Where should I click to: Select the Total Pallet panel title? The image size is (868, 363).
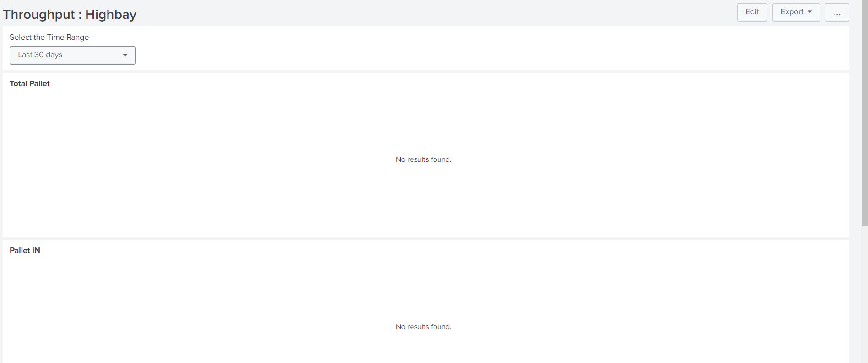30,84
